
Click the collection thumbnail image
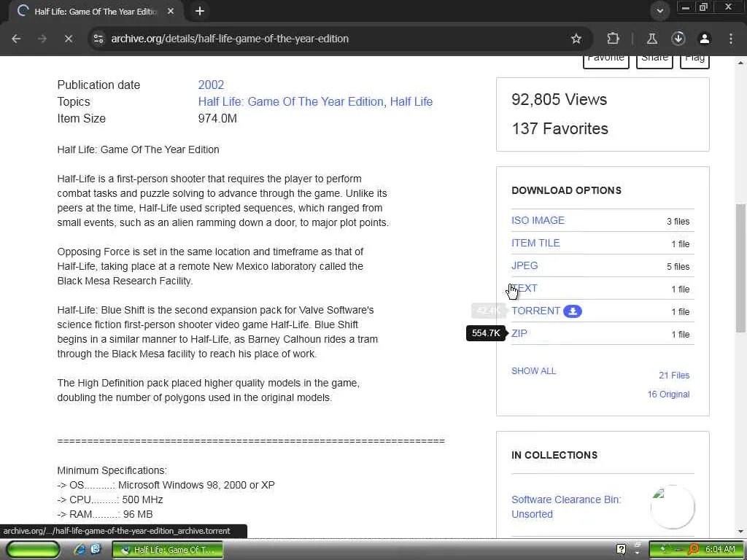coord(673,507)
